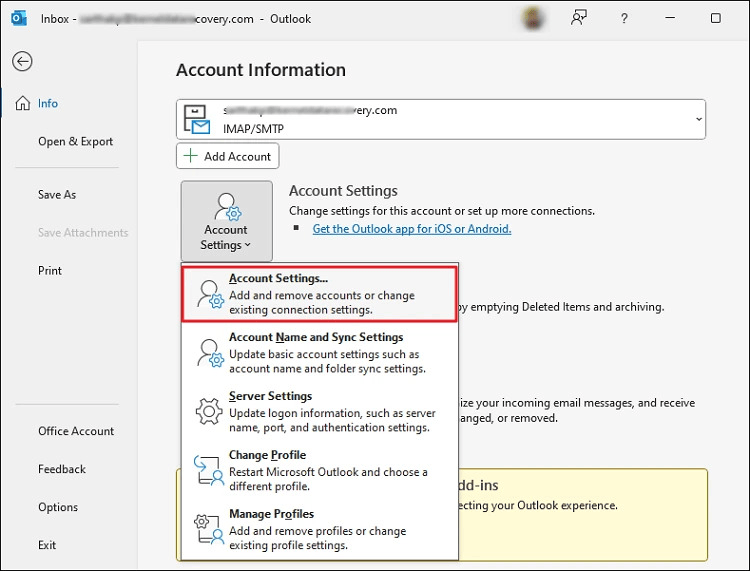Open Get the Outlook app for iOS or Android link

click(x=412, y=229)
